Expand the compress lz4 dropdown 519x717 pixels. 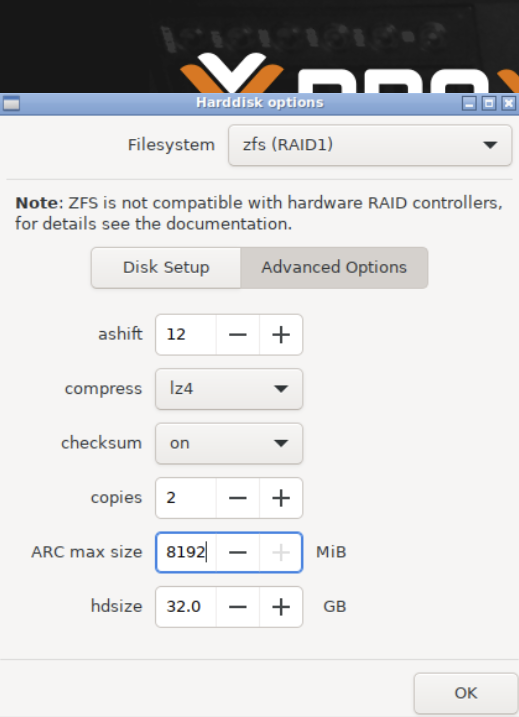(229, 389)
